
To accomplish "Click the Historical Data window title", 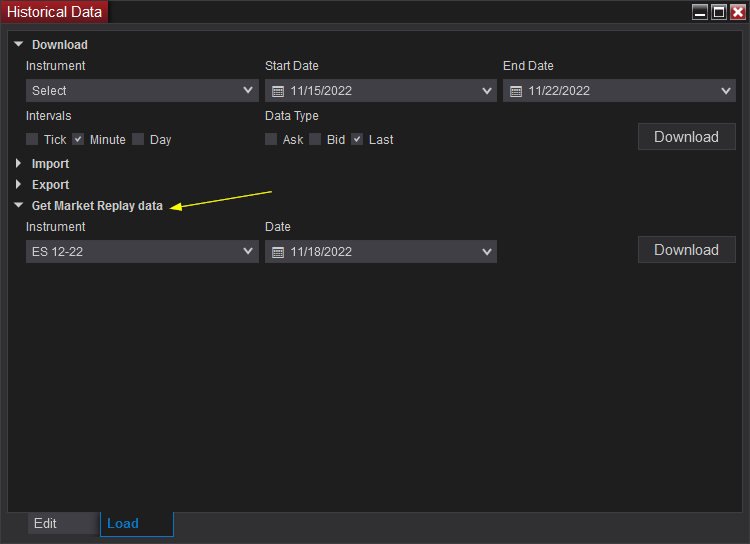I will [x=54, y=11].
